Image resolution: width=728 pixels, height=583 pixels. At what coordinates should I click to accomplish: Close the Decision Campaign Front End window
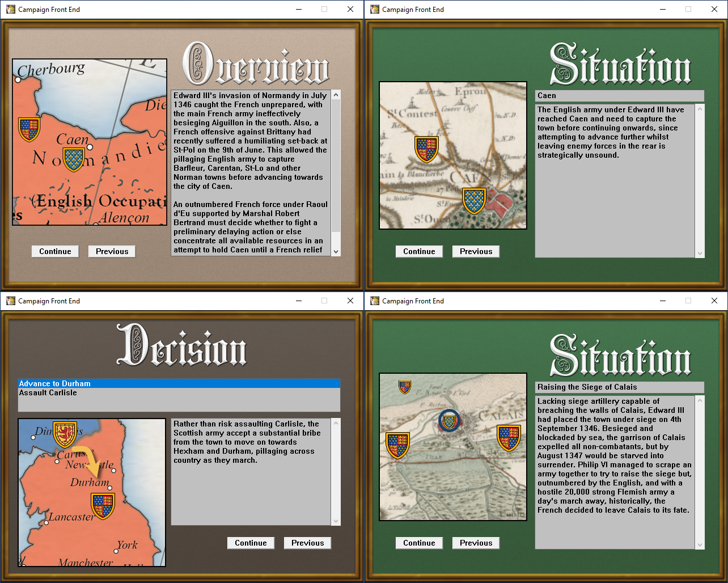click(x=350, y=301)
